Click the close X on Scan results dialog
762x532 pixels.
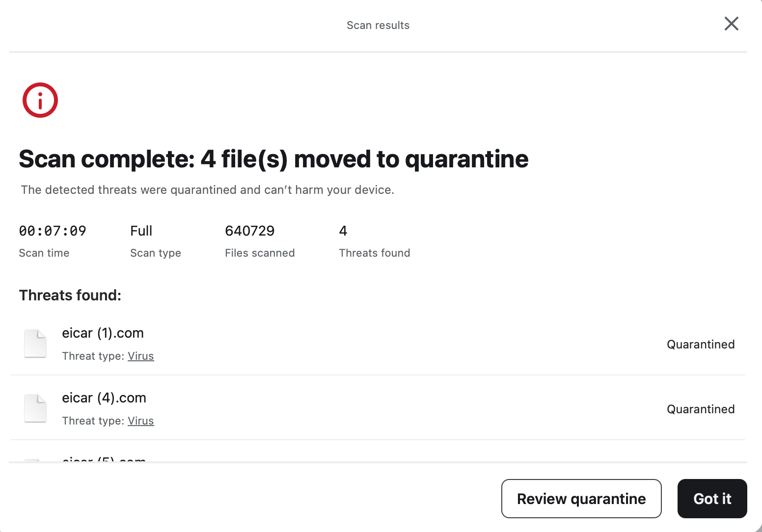[731, 24]
